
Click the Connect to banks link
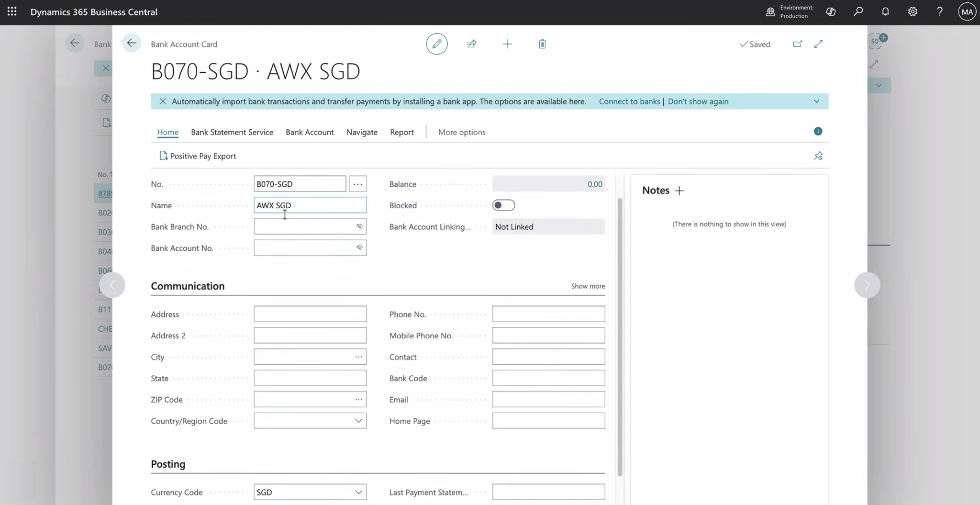[629, 101]
